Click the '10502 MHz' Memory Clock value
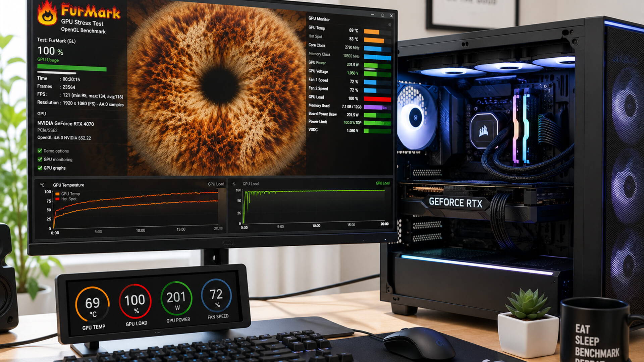 [x=351, y=56]
